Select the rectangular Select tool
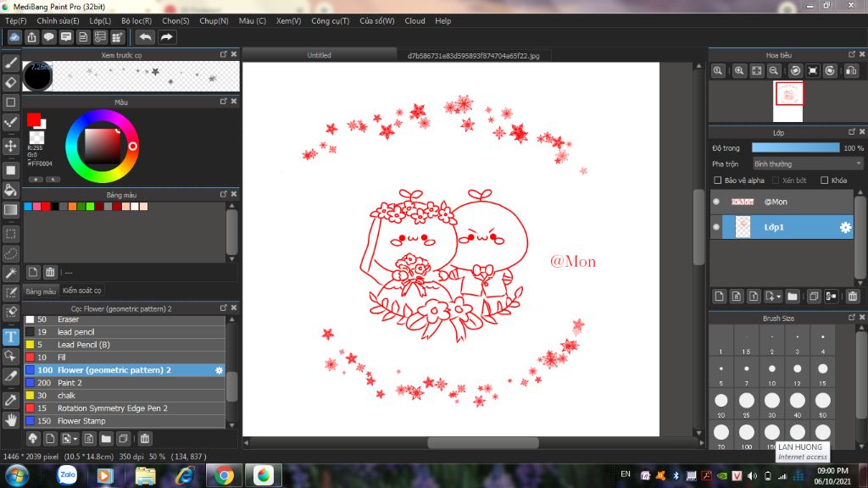This screenshot has width=868, height=488. click(10, 234)
